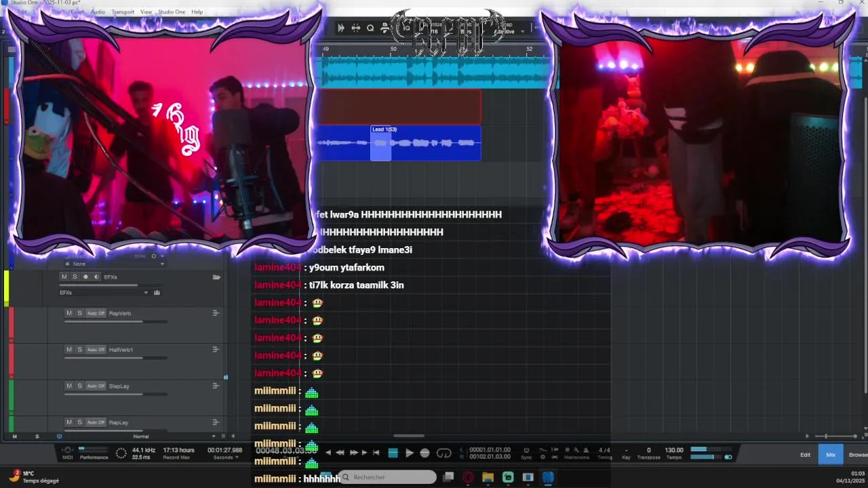Viewport: 868px width, 488px height.
Task: Open the Transport menu
Action: pos(123,12)
